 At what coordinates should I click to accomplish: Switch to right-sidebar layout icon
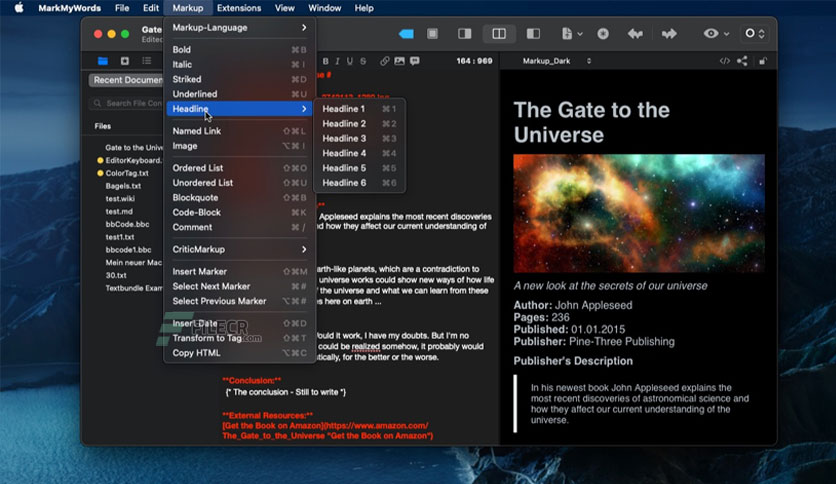tap(464, 34)
